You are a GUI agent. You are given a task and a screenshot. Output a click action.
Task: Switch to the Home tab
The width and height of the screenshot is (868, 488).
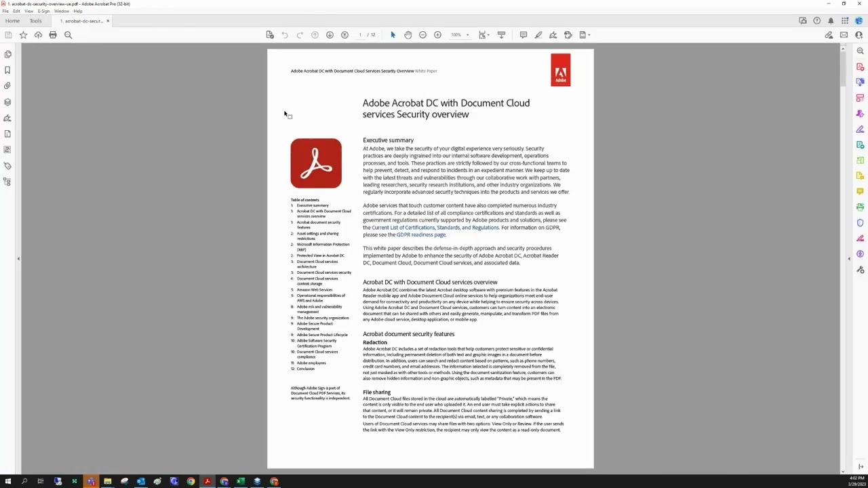click(12, 21)
